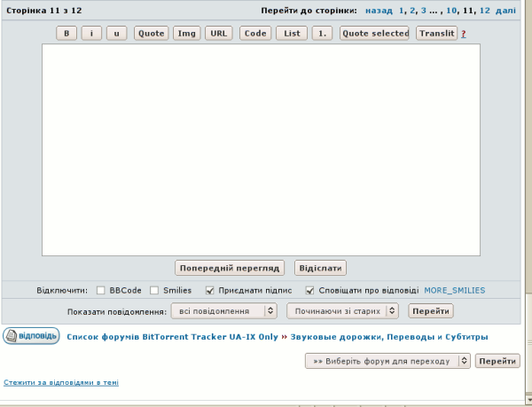Submit the post with Відіслати
This screenshot has height=407, width=532.
click(320, 268)
